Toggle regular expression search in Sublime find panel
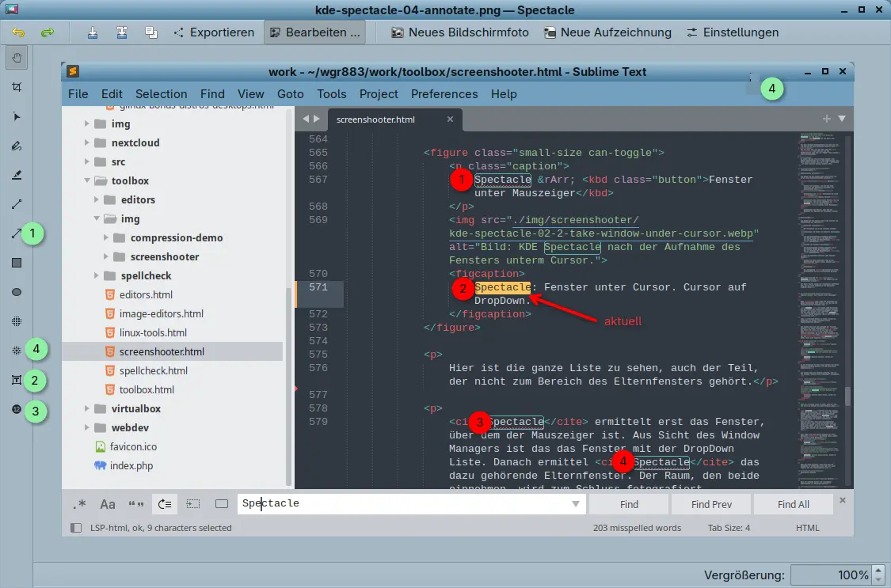This screenshot has width=891, height=588. pyautogui.click(x=79, y=504)
